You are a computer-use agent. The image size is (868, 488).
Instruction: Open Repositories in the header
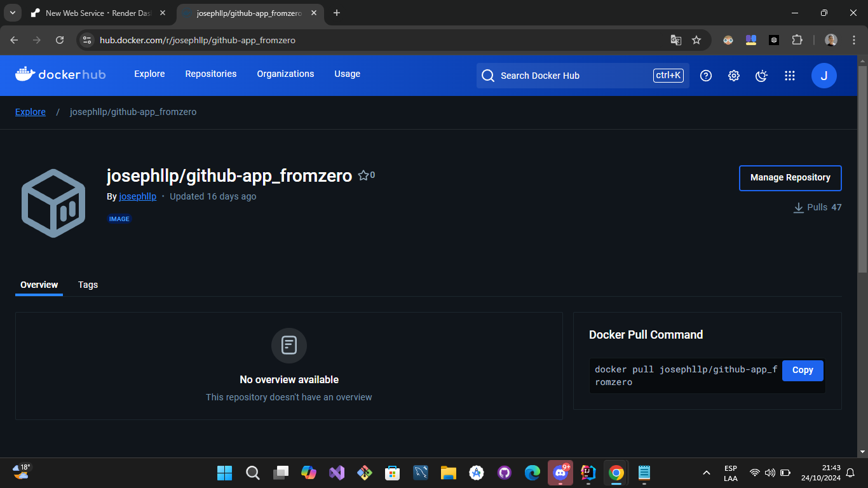(211, 74)
